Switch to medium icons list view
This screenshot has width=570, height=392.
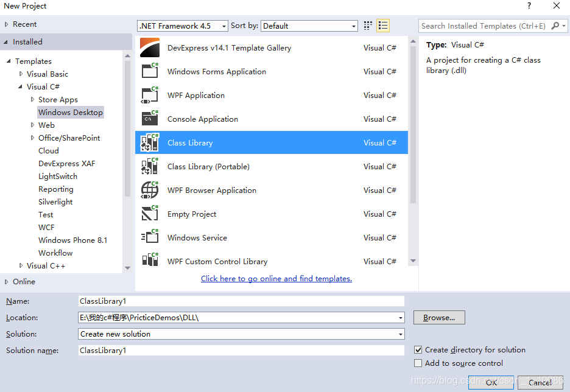tap(383, 26)
